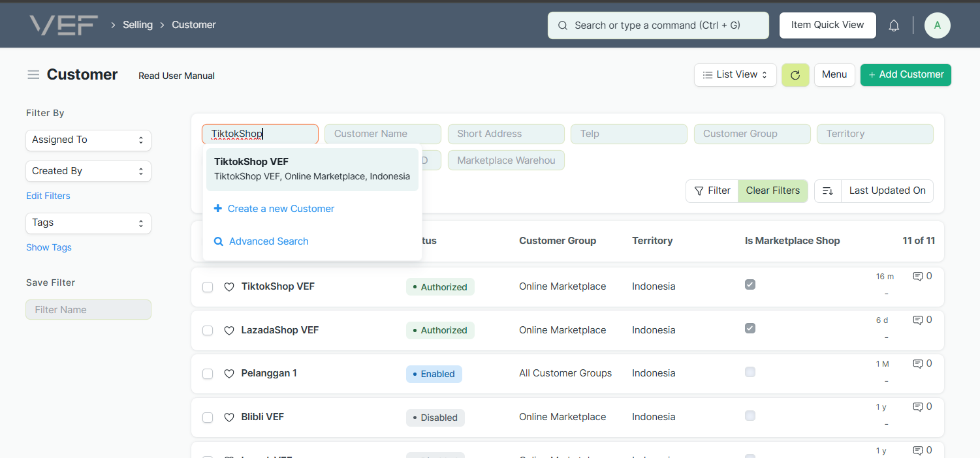Click the Short Address filter field
980x458 pixels.
coord(506,134)
